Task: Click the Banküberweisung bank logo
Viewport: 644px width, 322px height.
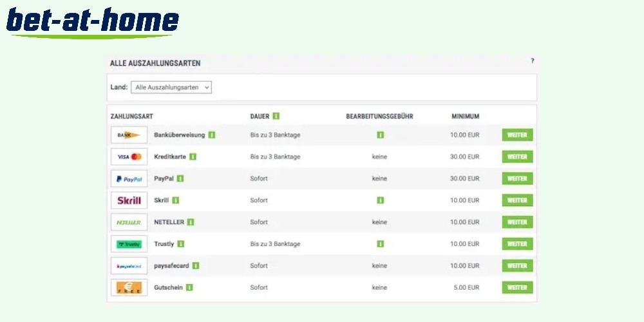Action: pyautogui.click(x=129, y=135)
